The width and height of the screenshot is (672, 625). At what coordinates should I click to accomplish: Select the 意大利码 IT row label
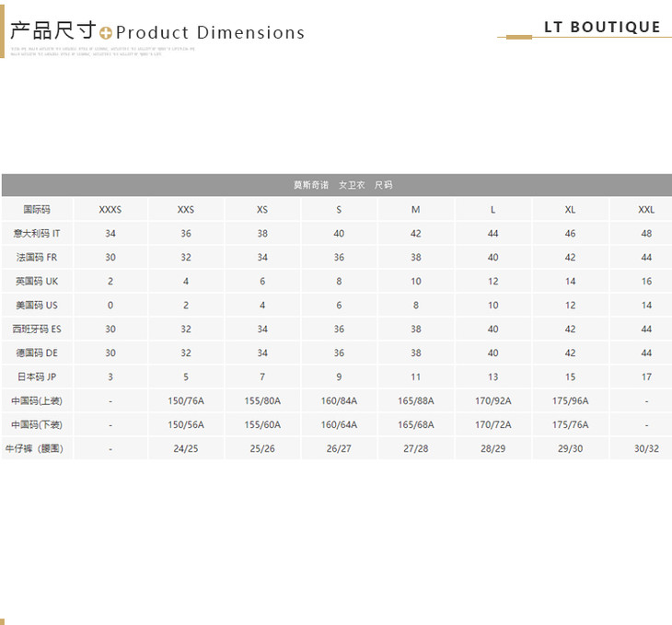(x=37, y=234)
